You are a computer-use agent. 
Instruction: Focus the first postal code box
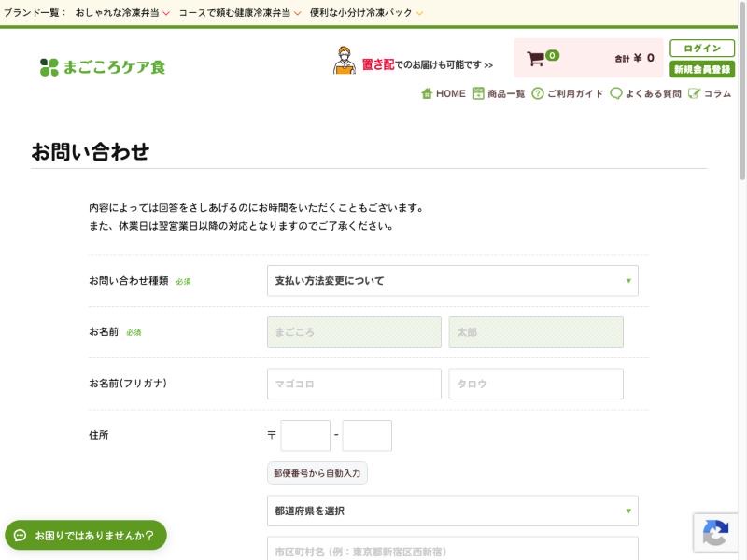pyautogui.click(x=305, y=435)
